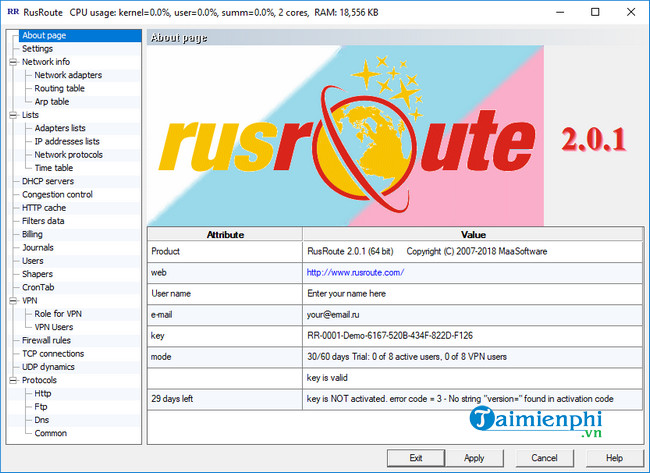Collapse the VPN tree node
The image size is (650, 473).
tap(12, 300)
